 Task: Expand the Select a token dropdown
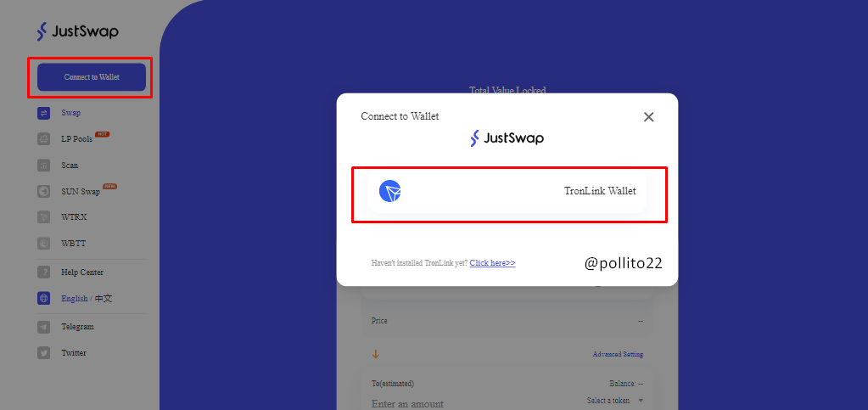[615, 401]
